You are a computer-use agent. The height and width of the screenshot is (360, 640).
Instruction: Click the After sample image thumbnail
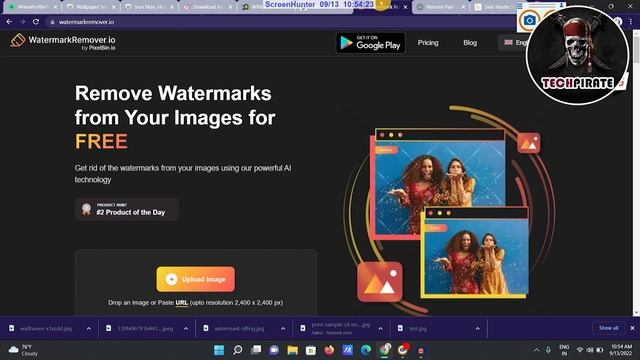[476, 256]
